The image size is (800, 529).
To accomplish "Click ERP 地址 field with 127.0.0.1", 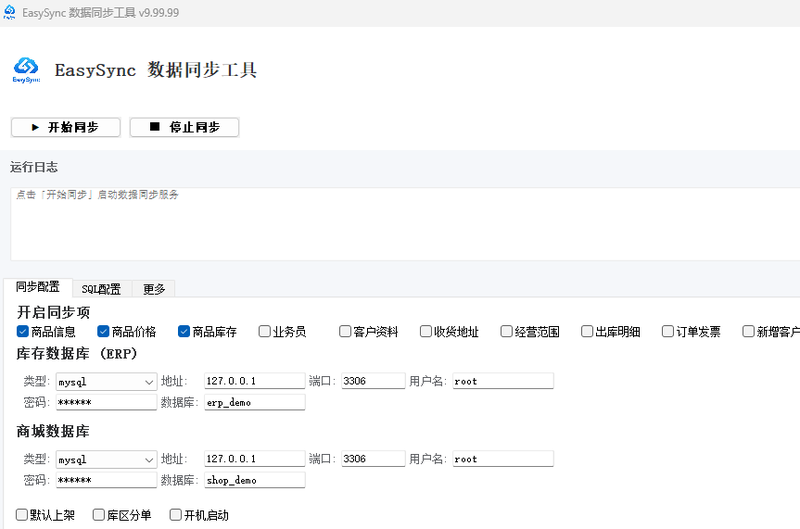I will (x=255, y=381).
